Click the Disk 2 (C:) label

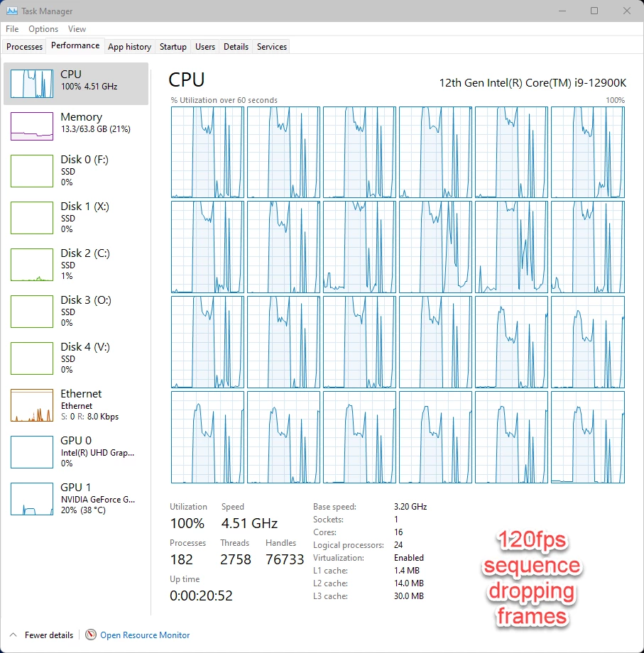[85, 253]
